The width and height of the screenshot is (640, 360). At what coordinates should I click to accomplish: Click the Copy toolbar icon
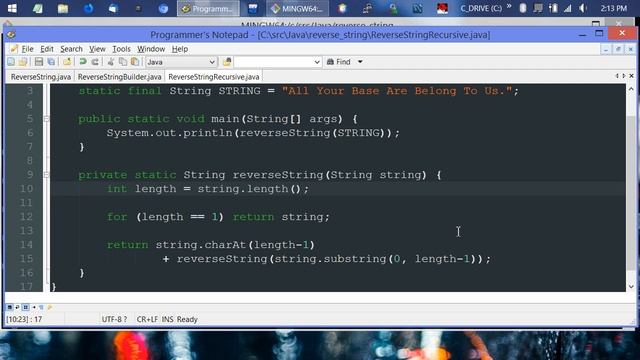[x=122, y=62]
